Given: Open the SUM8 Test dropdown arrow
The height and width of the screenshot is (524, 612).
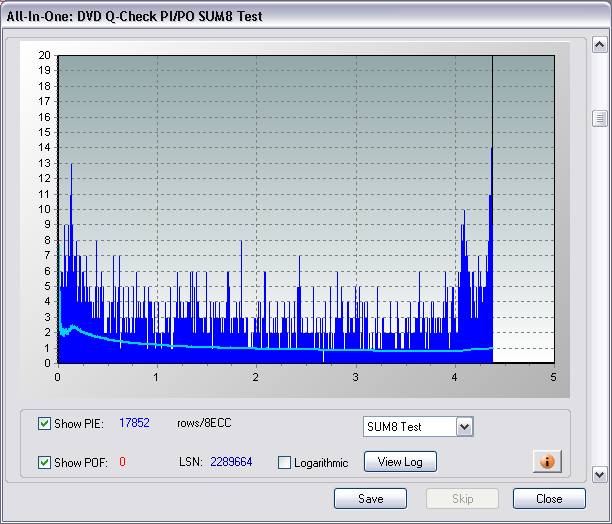Looking at the screenshot, I should point(464,426).
